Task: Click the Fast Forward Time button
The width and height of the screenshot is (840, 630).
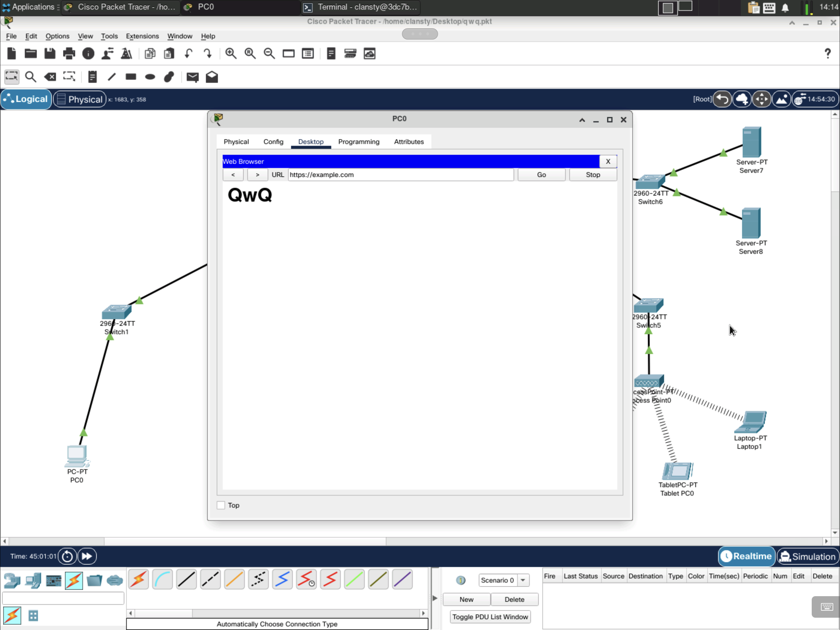Action: (87, 556)
